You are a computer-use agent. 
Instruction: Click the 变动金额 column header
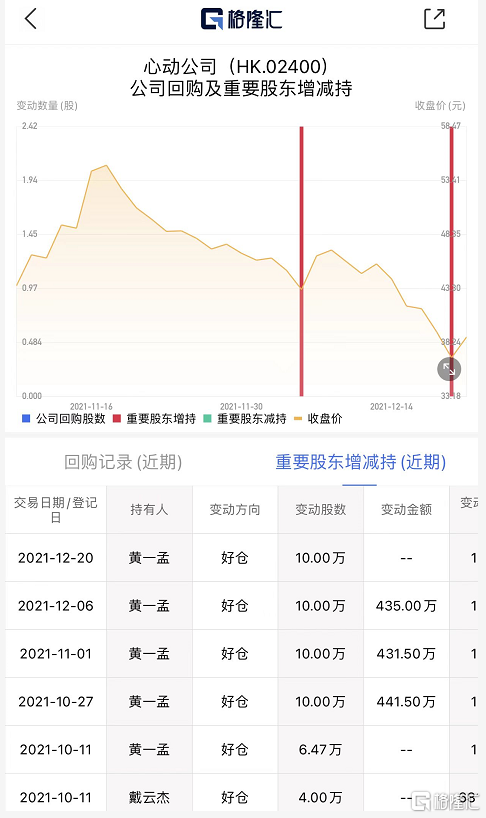click(406, 510)
